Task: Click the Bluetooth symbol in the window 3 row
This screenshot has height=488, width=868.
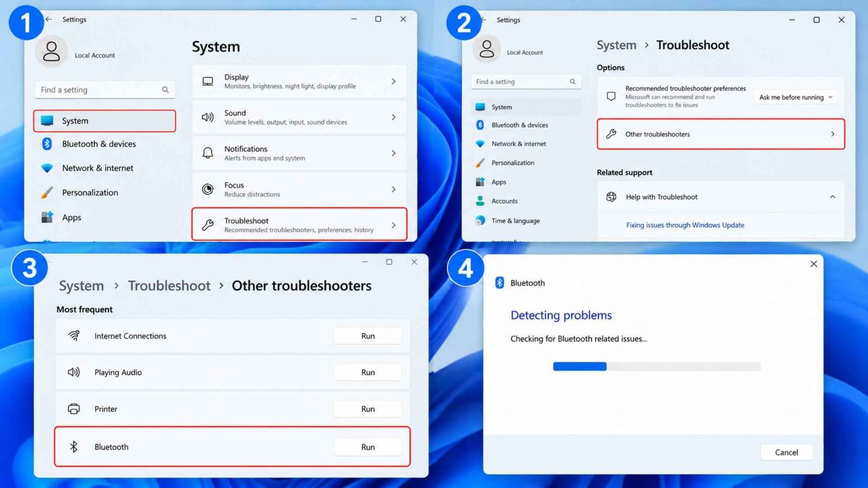Action: coord(74,447)
